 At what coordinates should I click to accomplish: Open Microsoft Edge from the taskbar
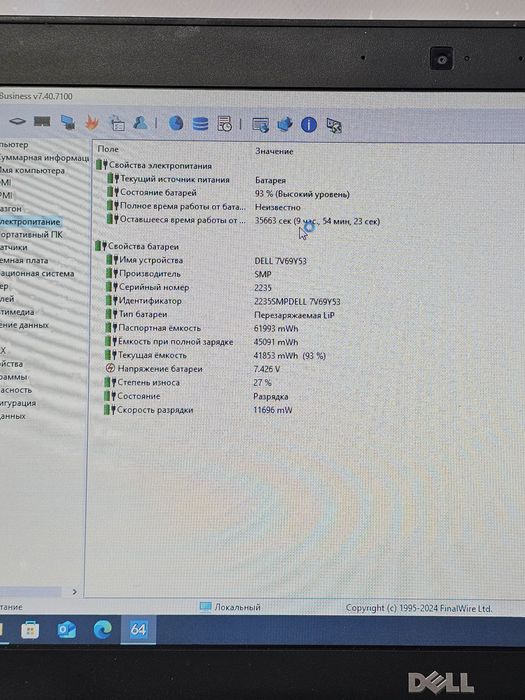click(x=102, y=630)
